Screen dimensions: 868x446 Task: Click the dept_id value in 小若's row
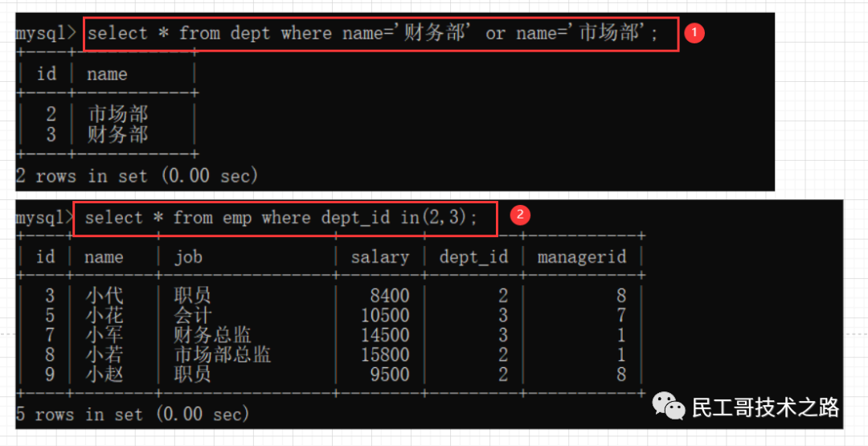point(502,354)
